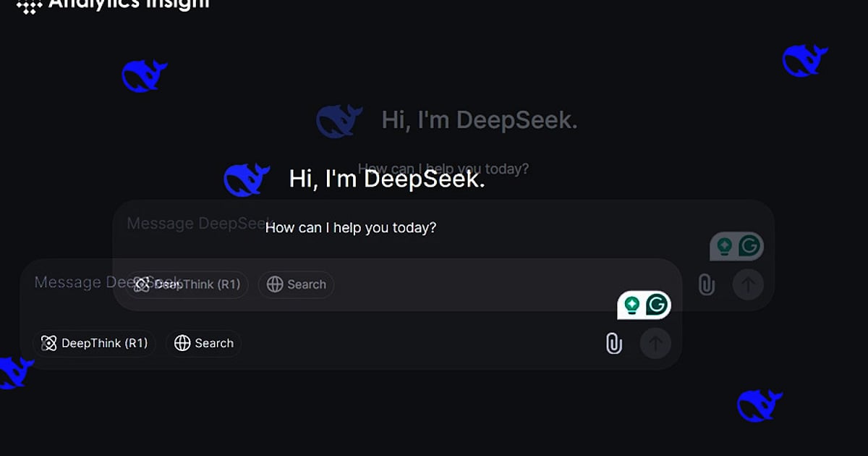
Task: Click the whale logo near top-left area
Action: coord(144,75)
